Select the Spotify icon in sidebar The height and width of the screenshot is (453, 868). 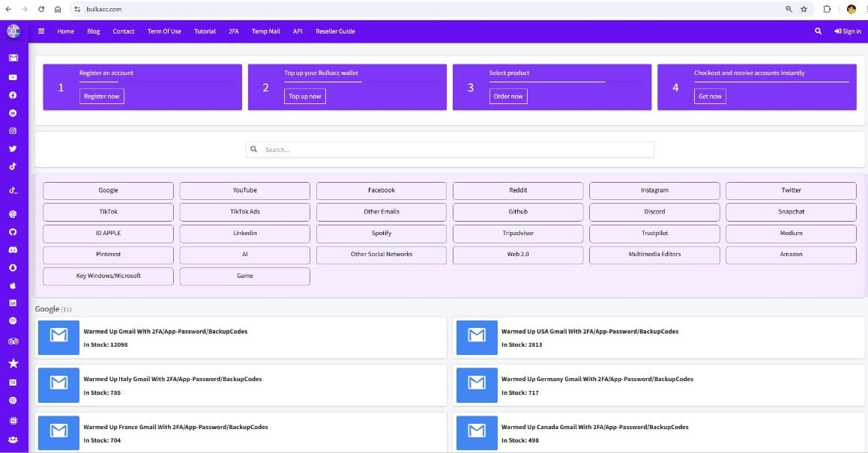[13, 320]
